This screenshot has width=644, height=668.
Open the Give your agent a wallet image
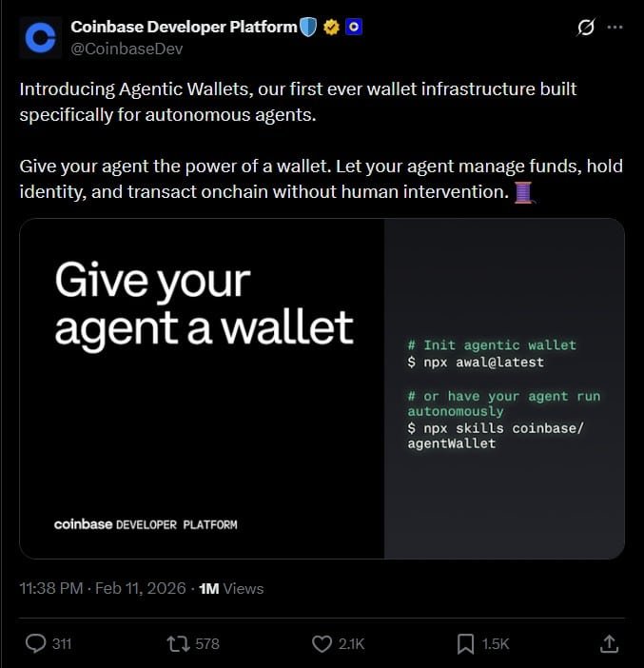tap(322, 388)
